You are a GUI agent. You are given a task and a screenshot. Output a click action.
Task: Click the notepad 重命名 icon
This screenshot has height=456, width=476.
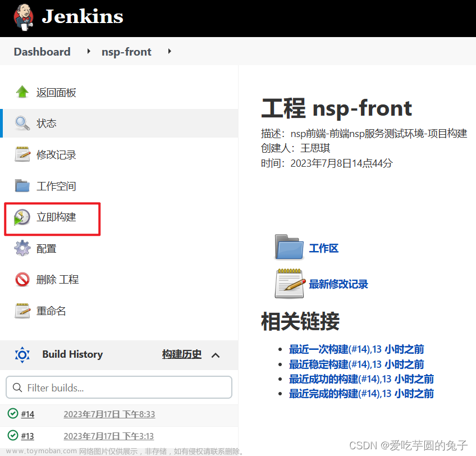(x=22, y=311)
